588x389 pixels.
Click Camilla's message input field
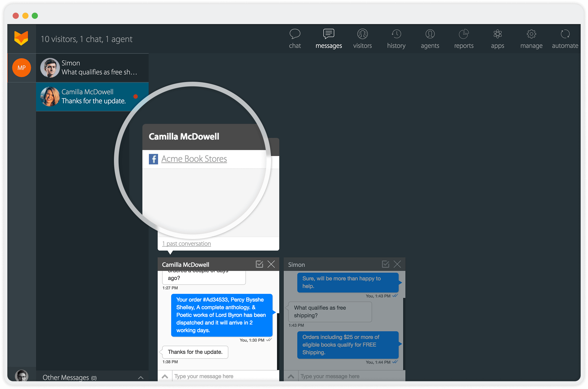225,376
